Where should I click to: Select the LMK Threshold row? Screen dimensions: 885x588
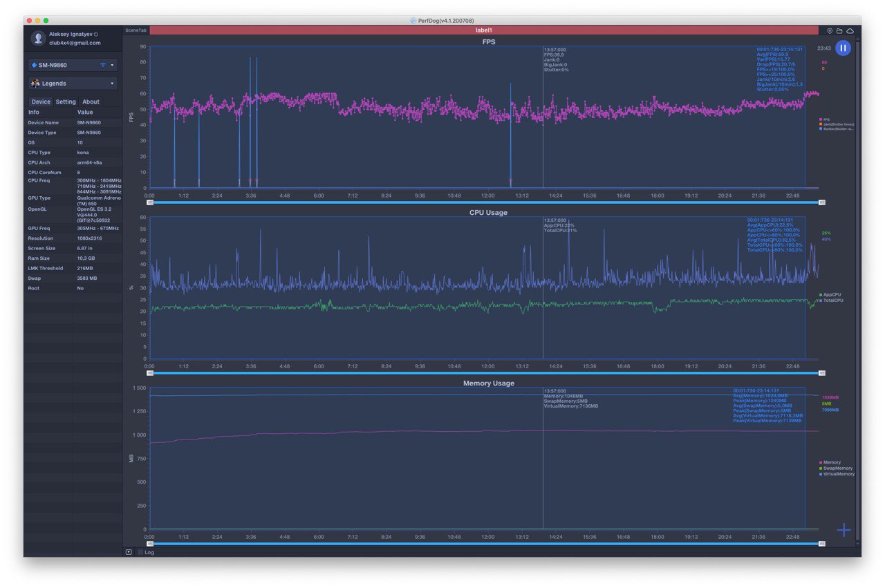pyautogui.click(x=73, y=268)
